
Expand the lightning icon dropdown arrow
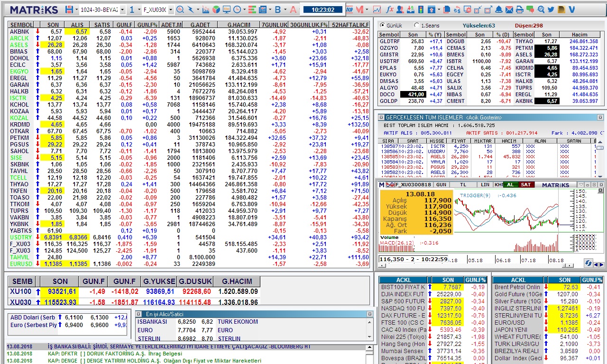pos(198,9)
